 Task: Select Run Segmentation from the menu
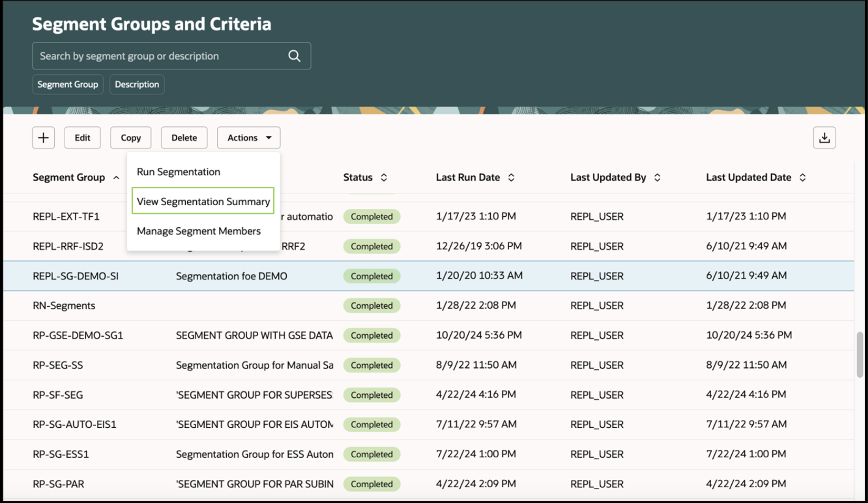click(x=178, y=172)
